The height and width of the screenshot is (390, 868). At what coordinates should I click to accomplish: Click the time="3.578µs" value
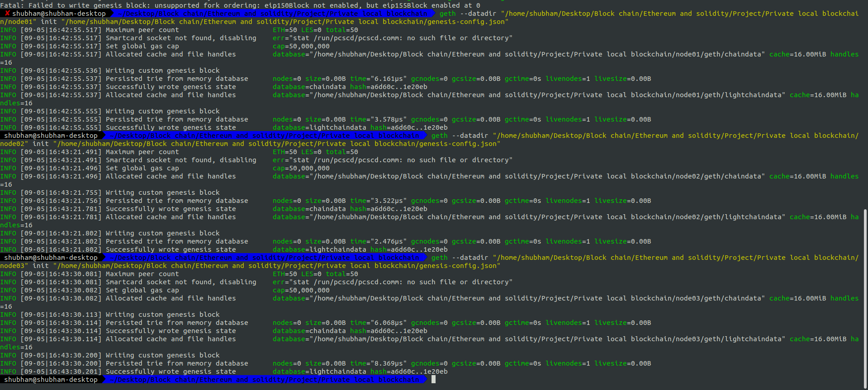pyautogui.click(x=378, y=119)
